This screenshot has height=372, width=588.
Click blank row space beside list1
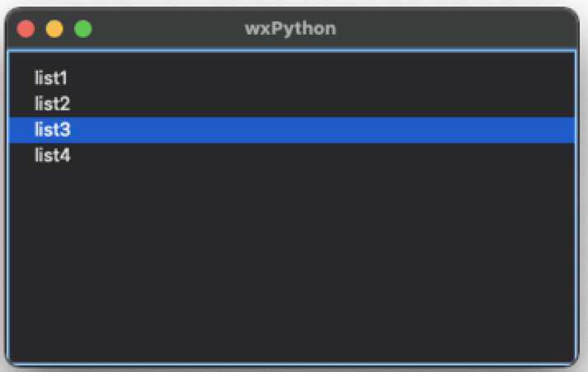(319, 78)
